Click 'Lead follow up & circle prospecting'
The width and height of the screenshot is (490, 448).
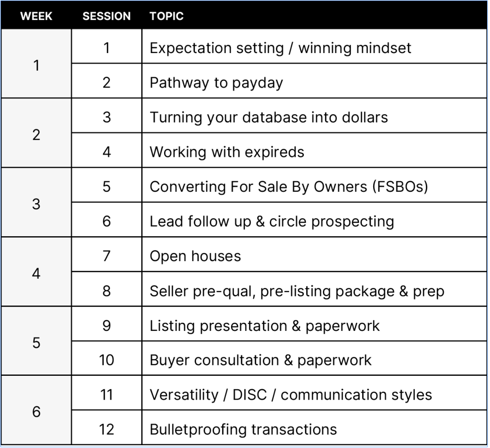272,221
